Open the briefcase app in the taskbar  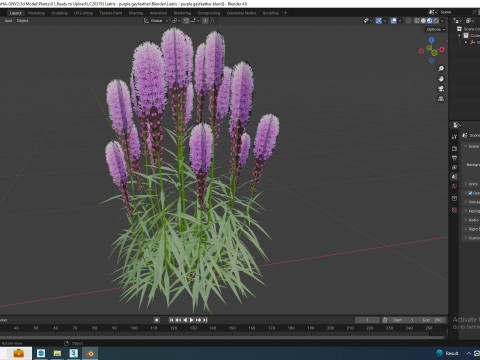tap(18, 353)
